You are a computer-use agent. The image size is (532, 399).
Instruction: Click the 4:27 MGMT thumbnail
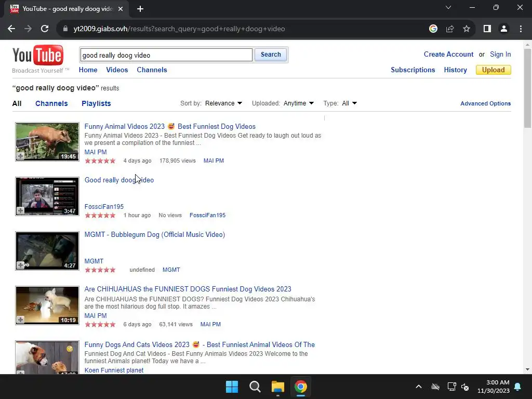click(x=47, y=251)
